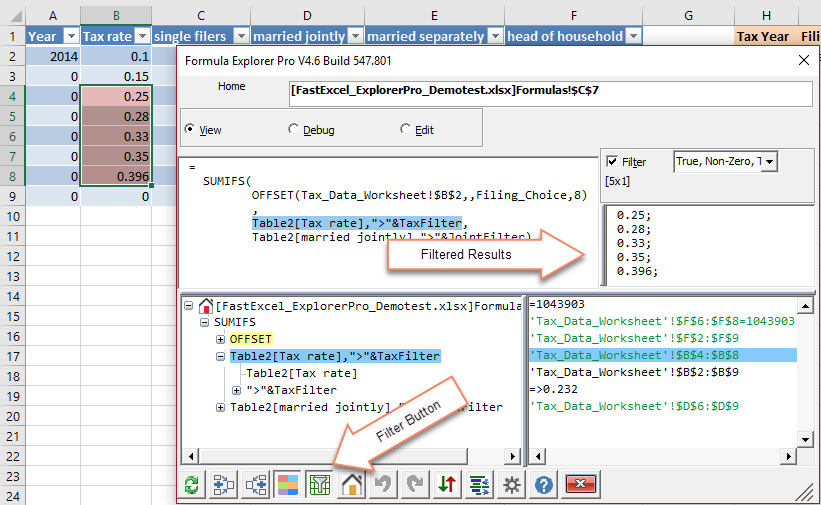Select column G header in the spreadsheet
821x505 pixels.
[689, 16]
